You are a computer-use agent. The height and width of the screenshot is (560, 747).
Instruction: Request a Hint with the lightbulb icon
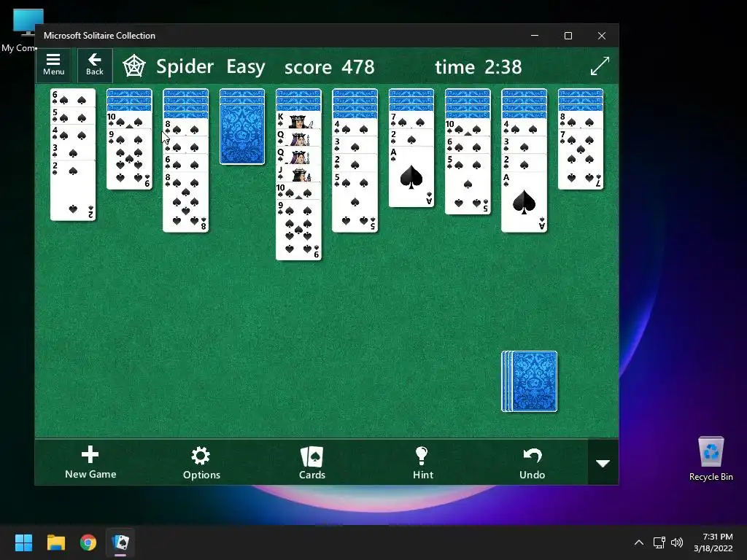coord(422,462)
